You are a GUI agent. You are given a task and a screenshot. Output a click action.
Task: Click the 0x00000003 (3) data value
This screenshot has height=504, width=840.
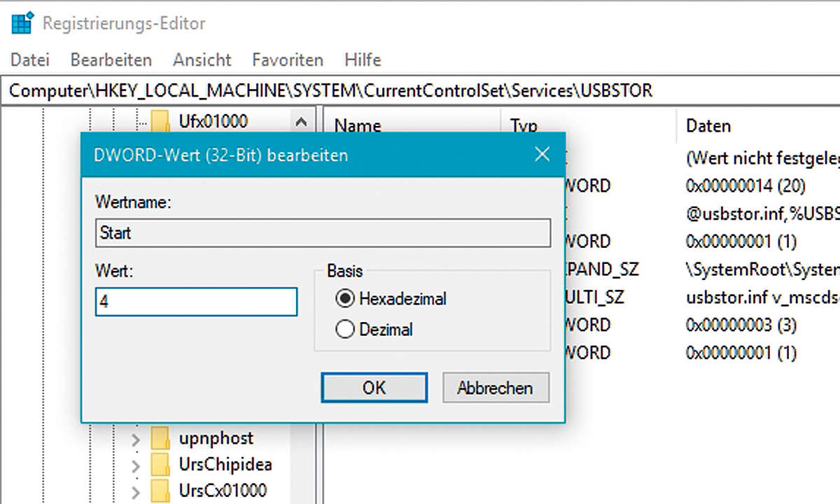[741, 325]
